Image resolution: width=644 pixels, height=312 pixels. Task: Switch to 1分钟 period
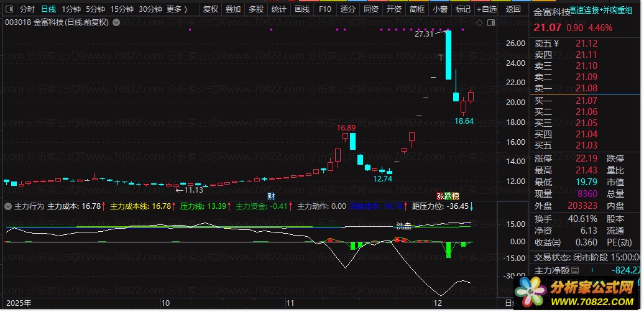coord(71,9)
